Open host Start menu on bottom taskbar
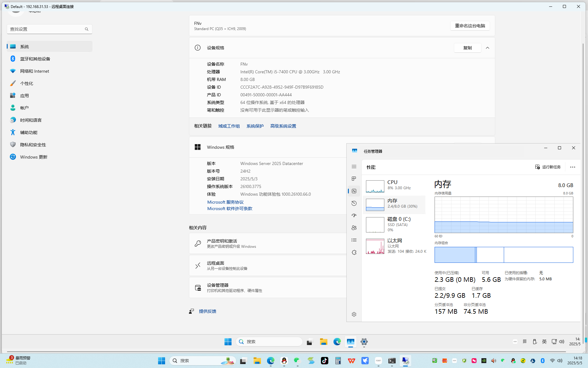The height and width of the screenshot is (368, 588). click(x=162, y=361)
